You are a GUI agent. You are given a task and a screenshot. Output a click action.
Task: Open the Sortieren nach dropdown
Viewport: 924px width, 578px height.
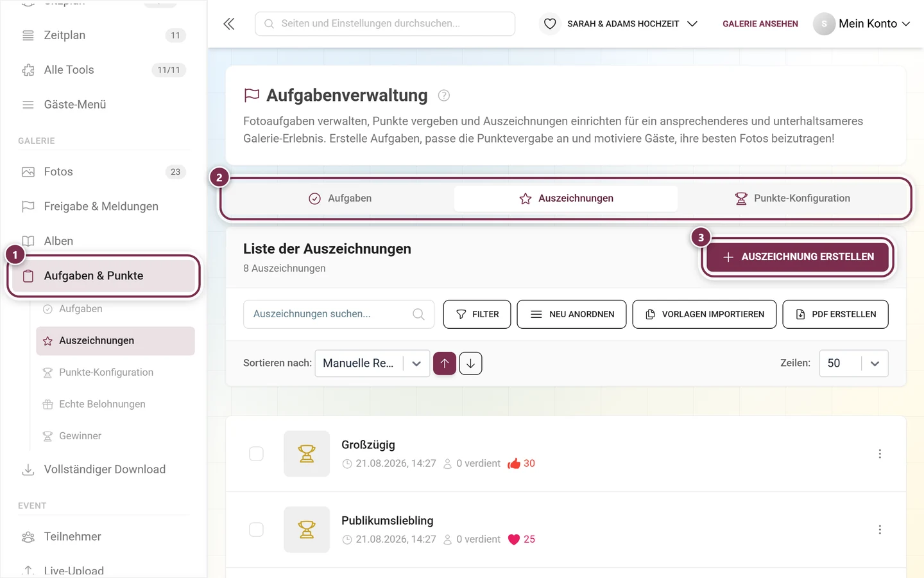(372, 363)
